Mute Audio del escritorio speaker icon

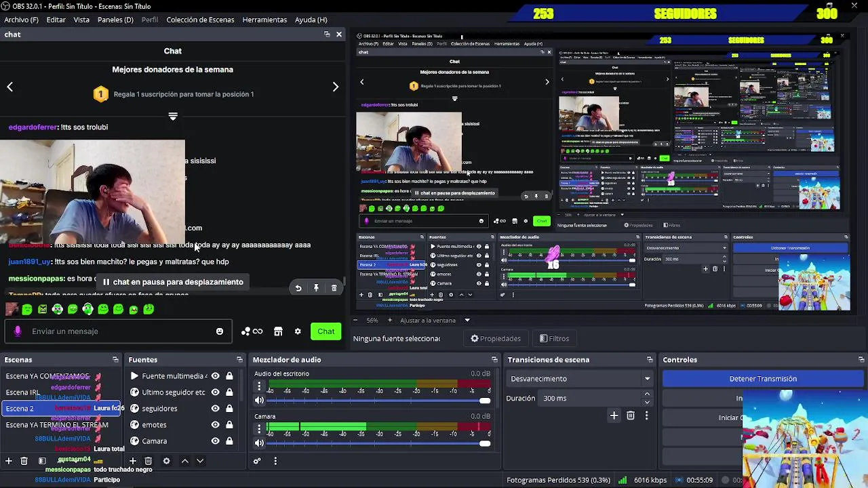[259, 401]
